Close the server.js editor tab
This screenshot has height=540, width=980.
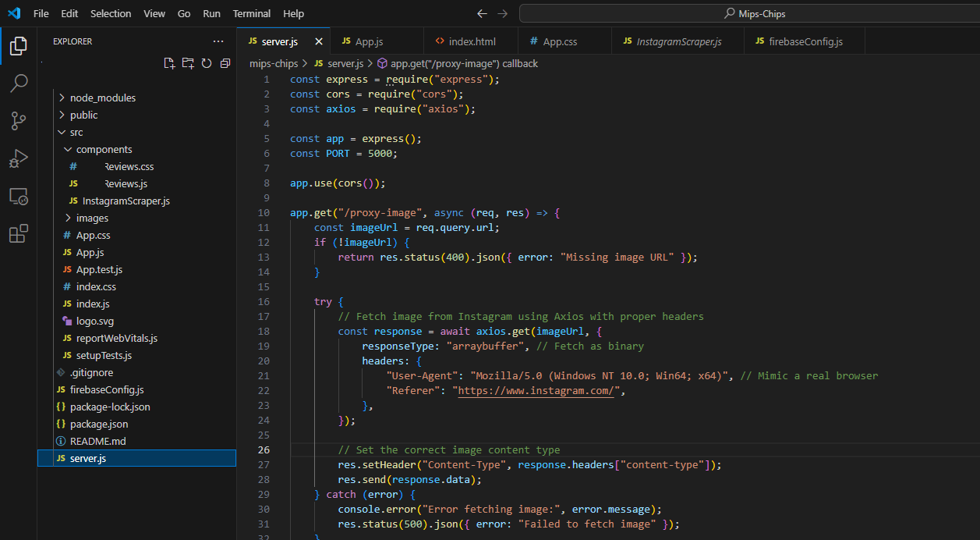[x=317, y=41]
